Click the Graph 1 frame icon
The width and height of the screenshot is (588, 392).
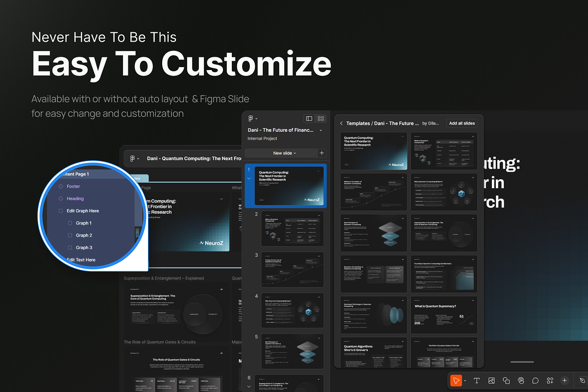pos(70,223)
